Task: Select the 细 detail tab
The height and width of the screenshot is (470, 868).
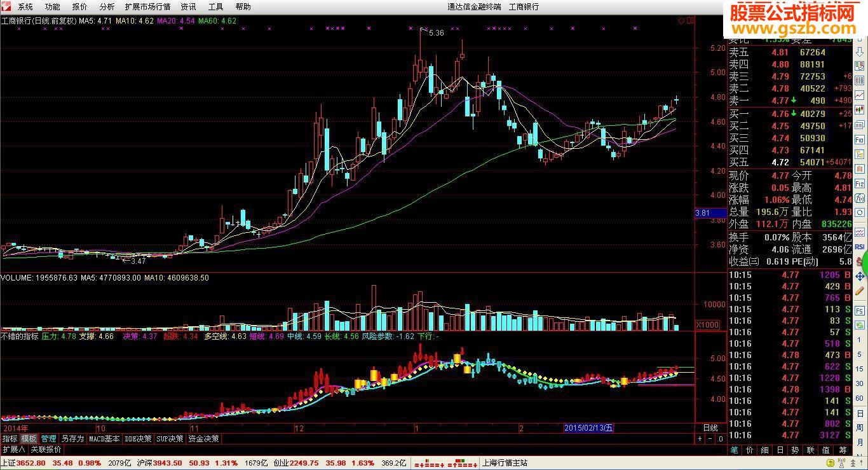Action: tap(765, 450)
